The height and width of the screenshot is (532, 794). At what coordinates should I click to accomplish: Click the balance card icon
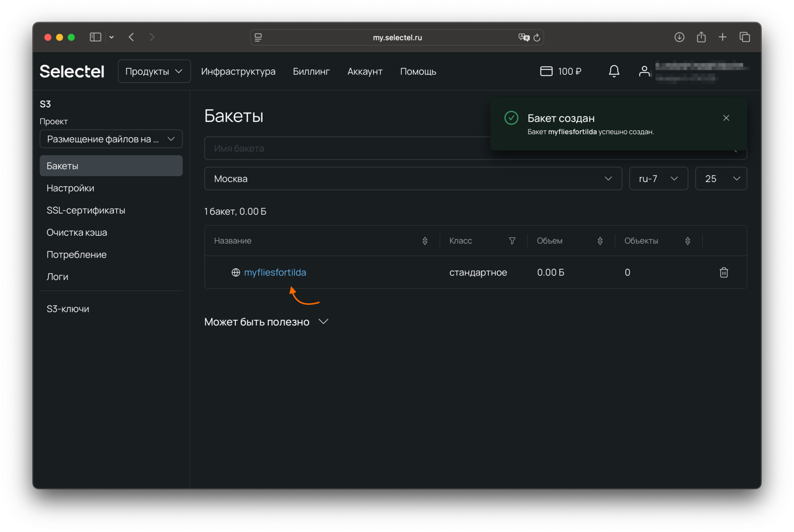tap(546, 71)
